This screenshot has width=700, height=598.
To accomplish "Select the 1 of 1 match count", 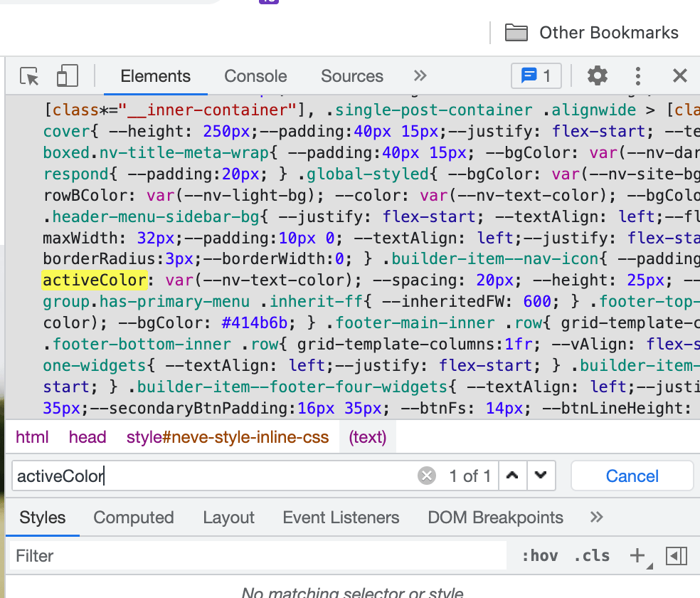I will point(470,476).
